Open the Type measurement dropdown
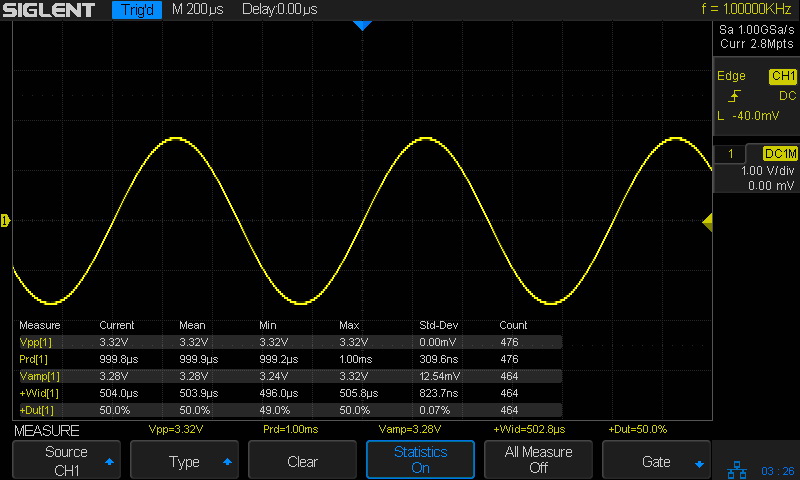 point(184,461)
